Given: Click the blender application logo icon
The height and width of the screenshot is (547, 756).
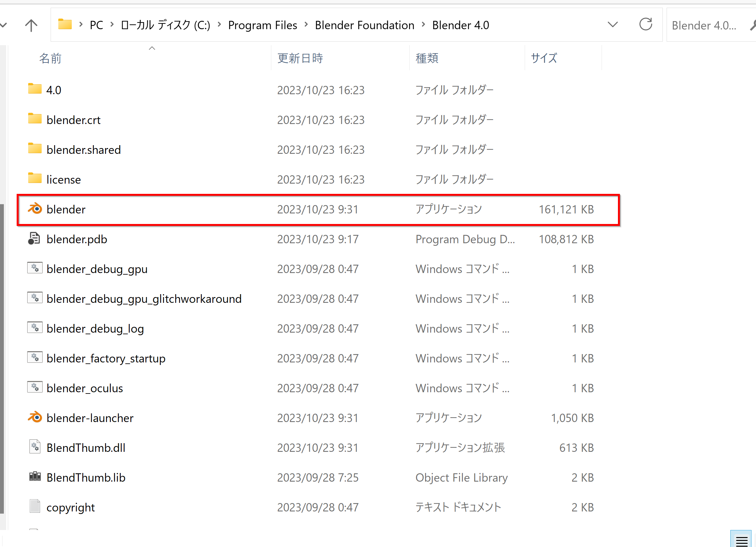Looking at the screenshot, I should pos(35,209).
